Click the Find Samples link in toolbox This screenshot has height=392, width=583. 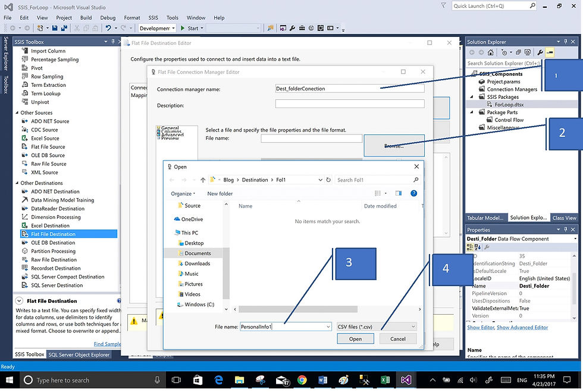107,344
